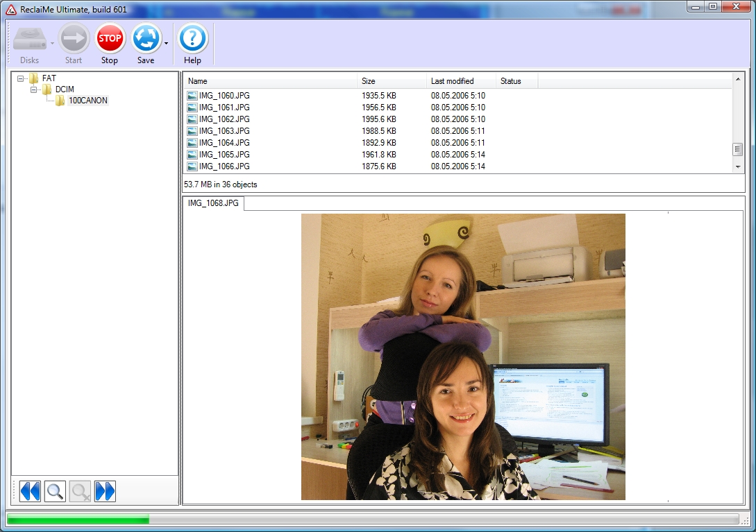Open the Disks button dropdown arrow

tap(52, 44)
